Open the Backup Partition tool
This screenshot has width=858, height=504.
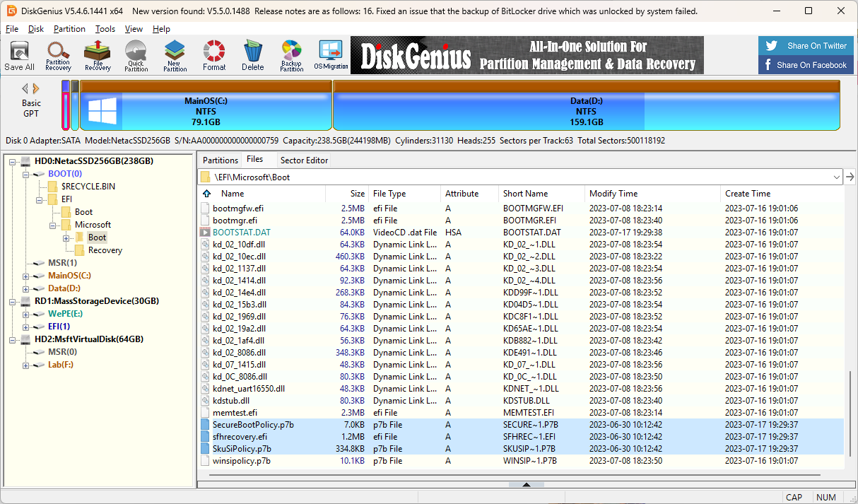(x=291, y=55)
